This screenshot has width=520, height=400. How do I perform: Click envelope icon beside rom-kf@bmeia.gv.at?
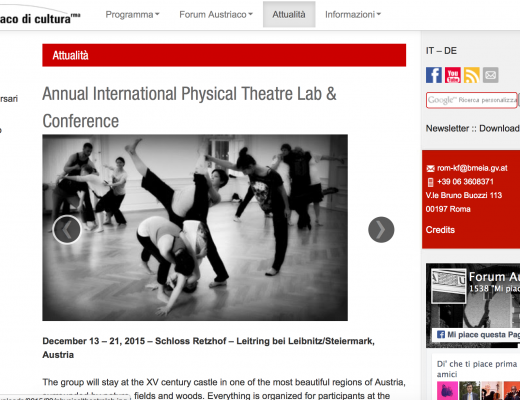pos(430,168)
